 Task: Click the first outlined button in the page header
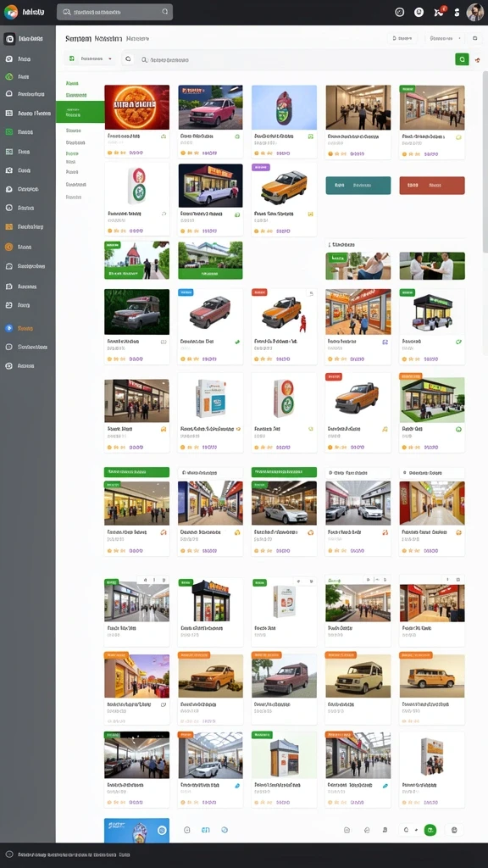[402, 39]
